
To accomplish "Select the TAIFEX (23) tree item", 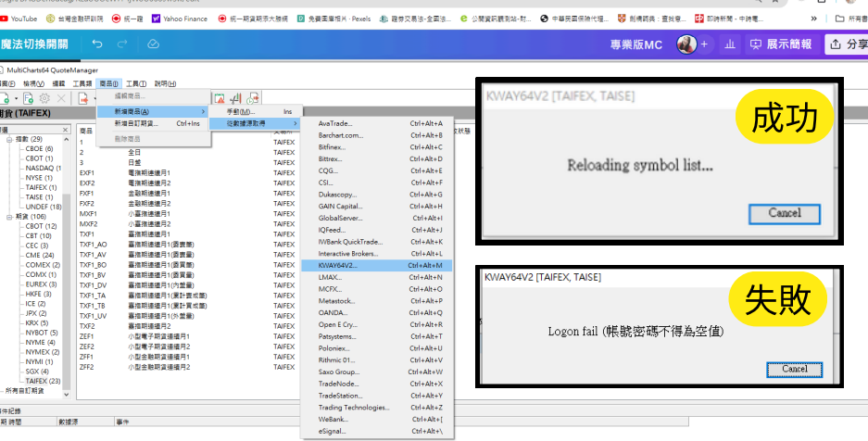I will [x=44, y=381].
